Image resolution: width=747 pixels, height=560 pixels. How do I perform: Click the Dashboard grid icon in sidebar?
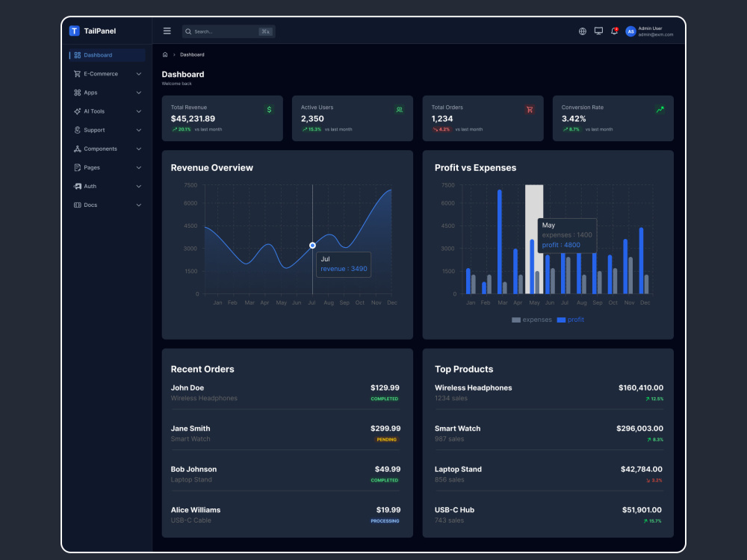pos(77,55)
